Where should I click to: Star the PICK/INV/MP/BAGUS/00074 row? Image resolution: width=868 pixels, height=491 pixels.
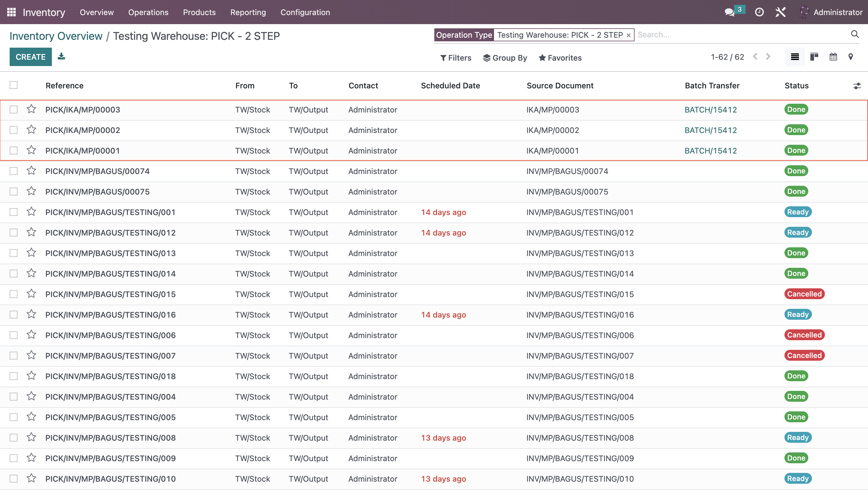point(31,171)
